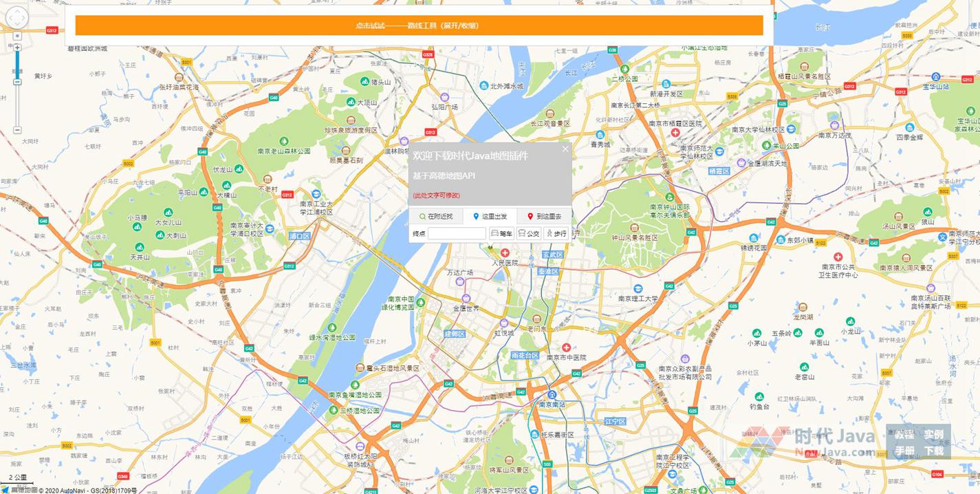Switch to the 这里出发 tab
Image resolution: width=980 pixels, height=494 pixels.
(490, 217)
